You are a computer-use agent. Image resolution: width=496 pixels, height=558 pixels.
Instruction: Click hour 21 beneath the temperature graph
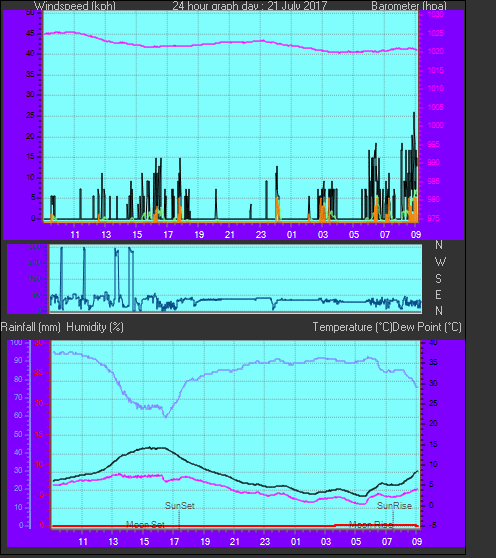click(234, 541)
